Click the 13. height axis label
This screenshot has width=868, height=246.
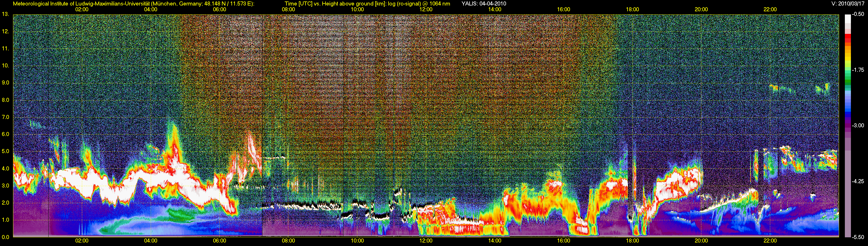coord(5,14)
